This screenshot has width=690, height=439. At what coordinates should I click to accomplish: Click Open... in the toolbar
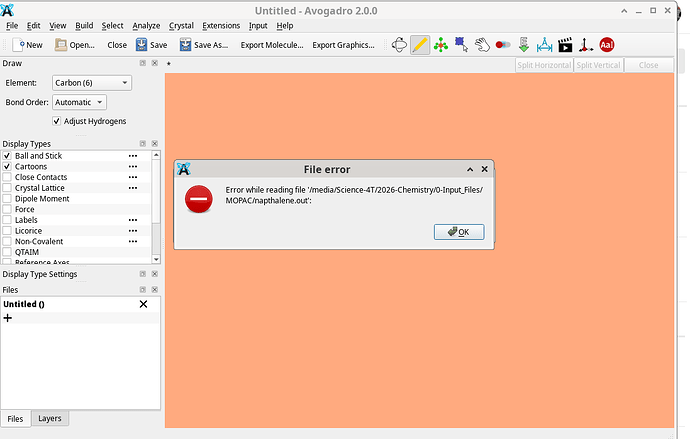click(x=74, y=45)
